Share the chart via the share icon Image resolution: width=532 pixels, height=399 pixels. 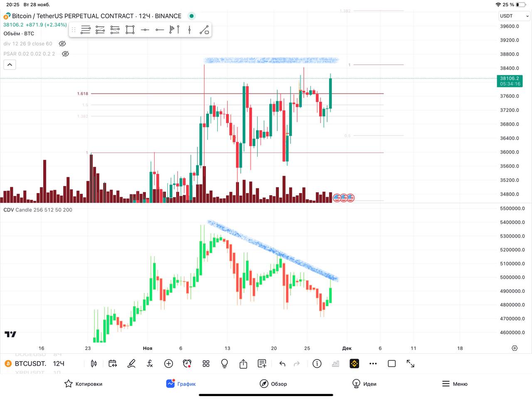pyautogui.click(x=243, y=364)
